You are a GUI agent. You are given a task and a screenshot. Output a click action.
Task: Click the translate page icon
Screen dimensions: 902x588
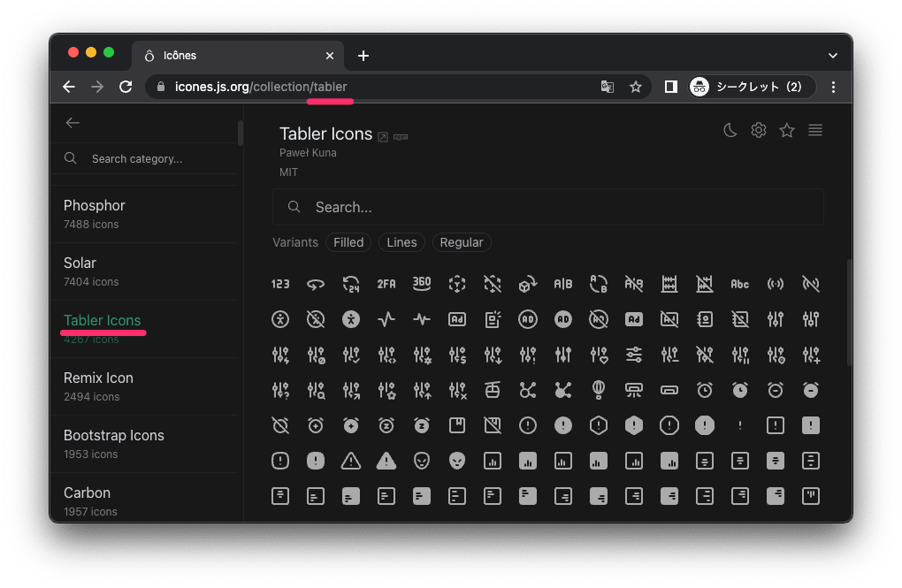pos(607,87)
